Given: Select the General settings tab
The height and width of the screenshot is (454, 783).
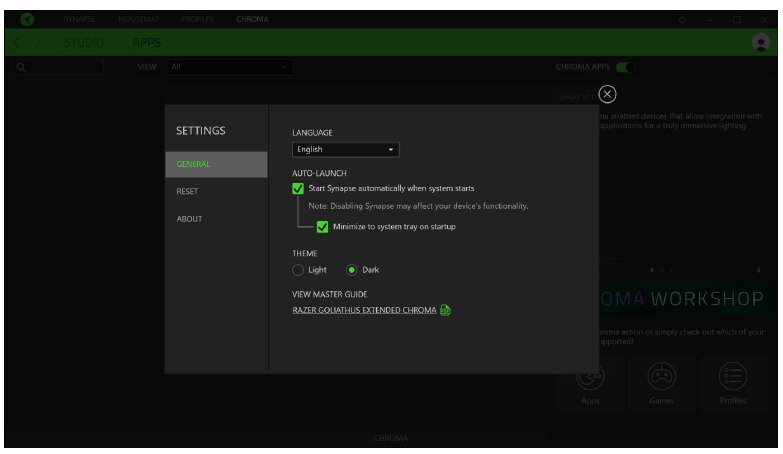Looking at the screenshot, I should [x=216, y=164].
